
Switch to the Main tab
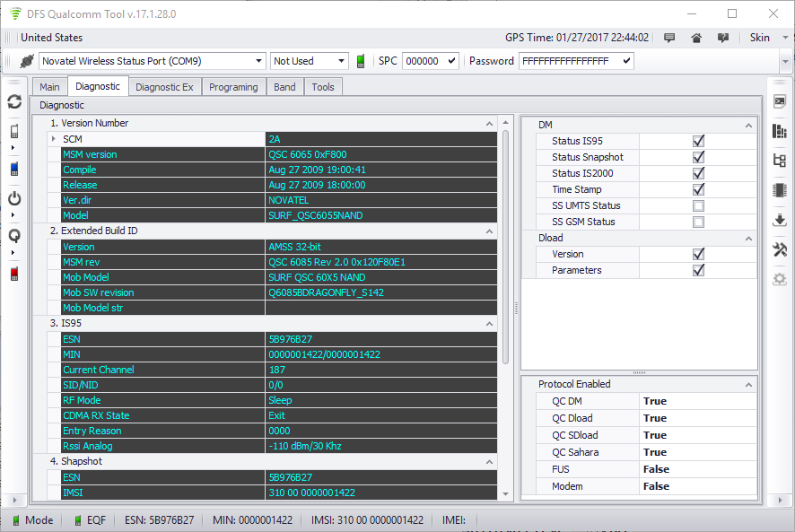[49, 87]
